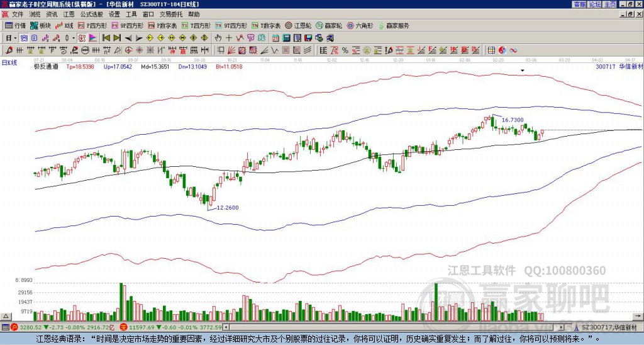This screenshot has width=644, height=345.
Task: Click the colorful flag icon
Action: [x=93, y=38]
